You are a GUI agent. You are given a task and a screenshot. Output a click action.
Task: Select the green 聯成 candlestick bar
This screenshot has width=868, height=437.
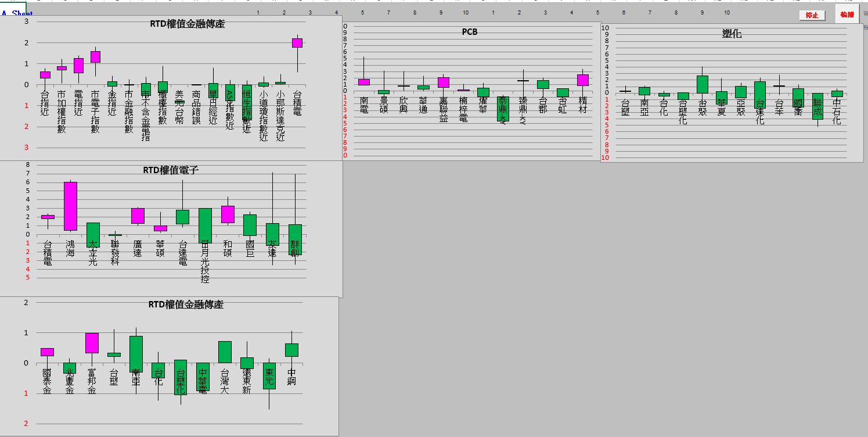pos(817,106)
